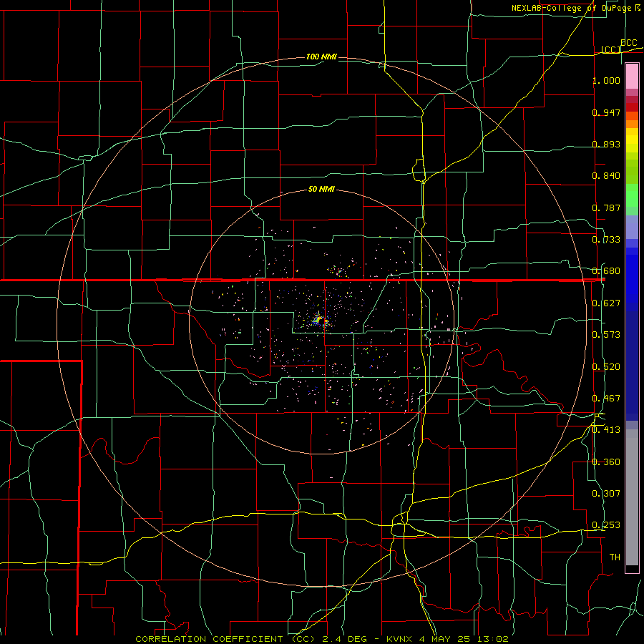The height and width of the screenshot is (644, 644).
Task: Click the 0.627 legend value
Action: 606,303
